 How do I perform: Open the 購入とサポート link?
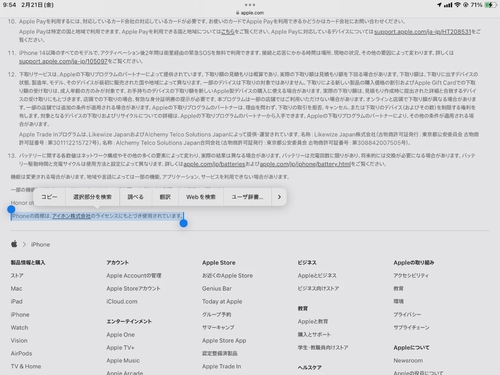click(x=314, y=335)
